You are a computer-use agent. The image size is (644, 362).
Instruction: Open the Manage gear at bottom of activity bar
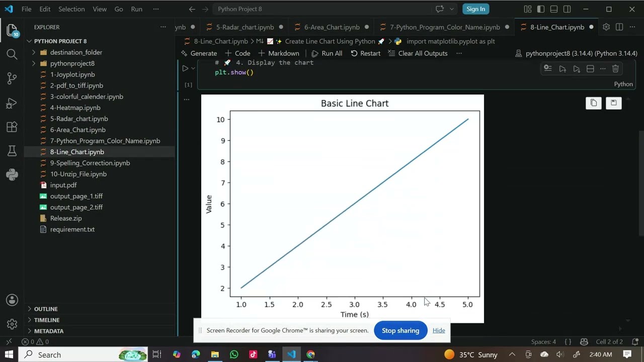click(12, 324)
